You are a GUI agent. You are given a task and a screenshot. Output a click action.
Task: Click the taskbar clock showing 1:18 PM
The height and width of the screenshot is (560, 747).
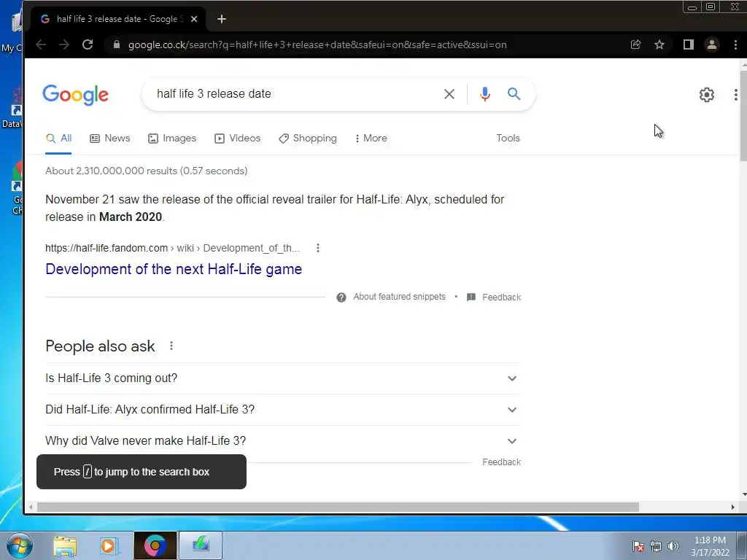710,546
